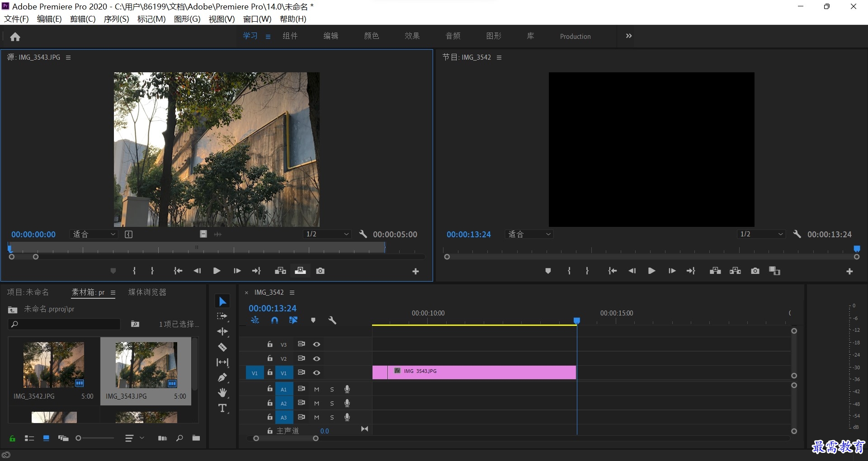
Task: Create new bin folder icon in project panel
Action: [x=196, y=438]
